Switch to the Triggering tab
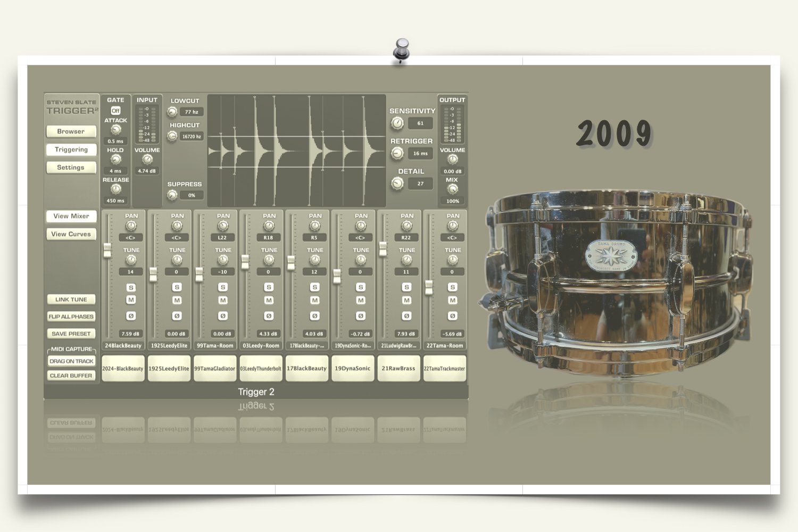 click(x=71, y=149)
